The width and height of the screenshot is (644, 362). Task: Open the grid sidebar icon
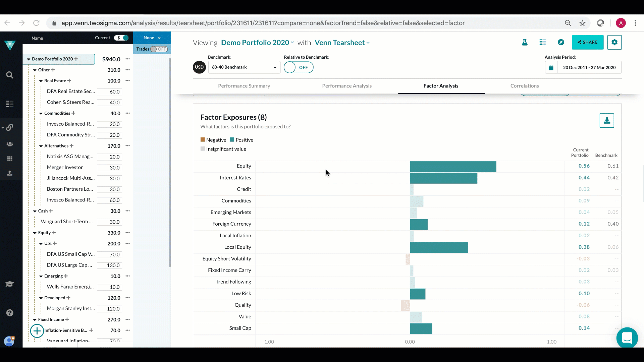click(10, 159)
